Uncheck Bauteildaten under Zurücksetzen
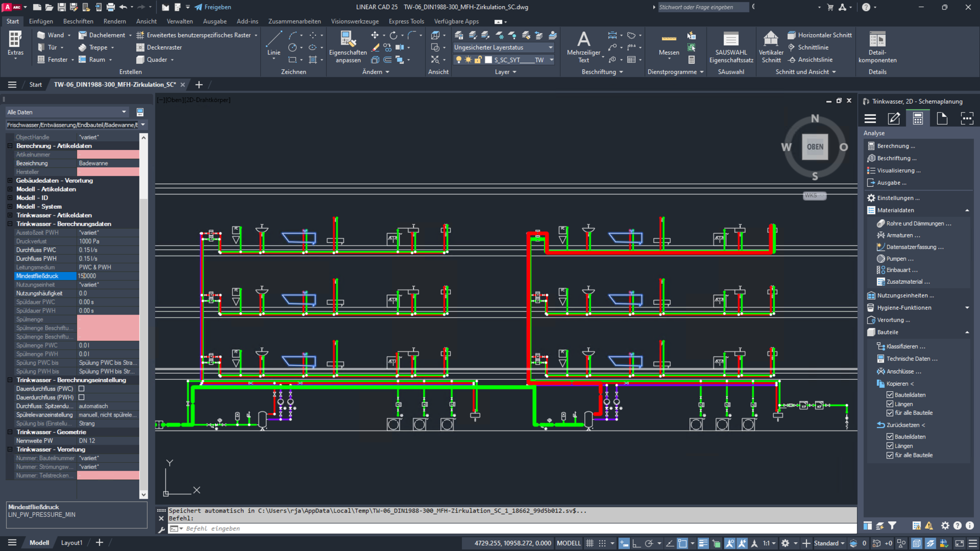This screenshot has height=551, width=980. coord(890,437)
